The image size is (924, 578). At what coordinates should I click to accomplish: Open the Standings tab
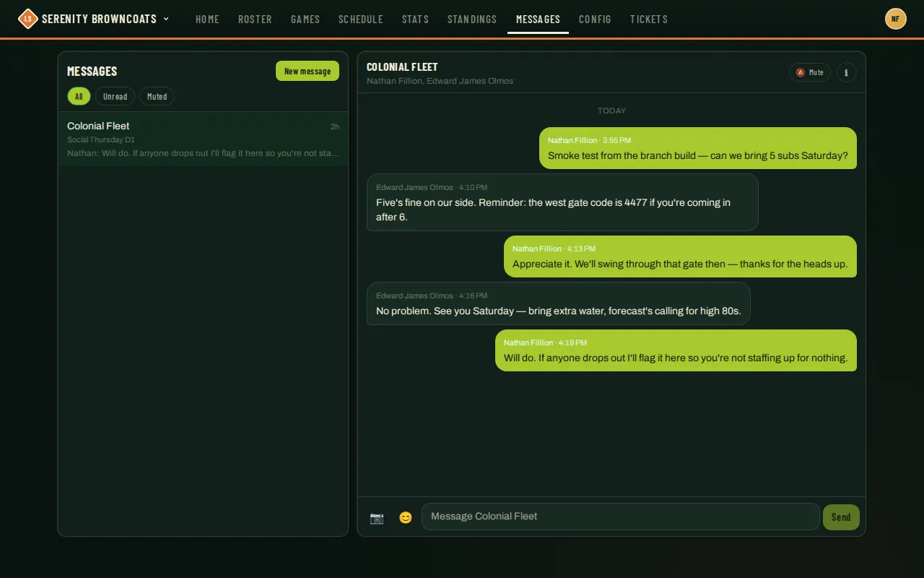[x=472, y=19]
